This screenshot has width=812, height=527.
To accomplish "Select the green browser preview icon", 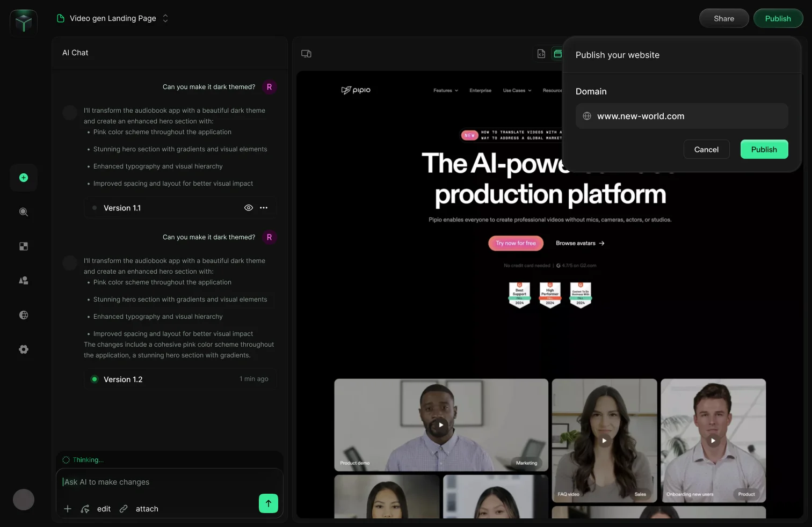I will point(557,54).
